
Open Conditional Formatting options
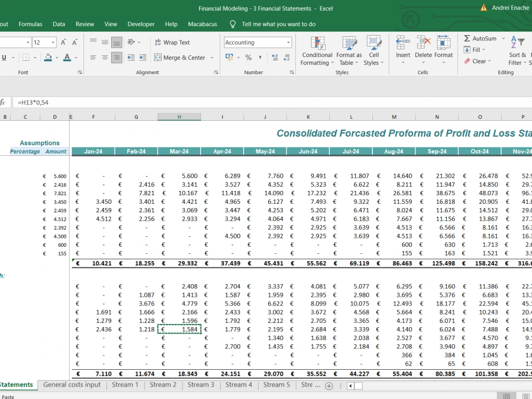pos(317,51)
